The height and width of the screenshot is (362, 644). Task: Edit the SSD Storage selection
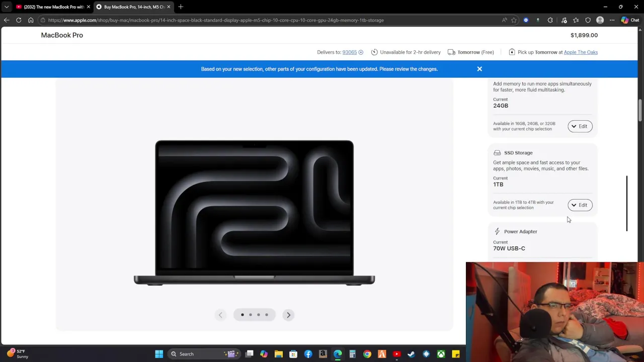(580, 205)
